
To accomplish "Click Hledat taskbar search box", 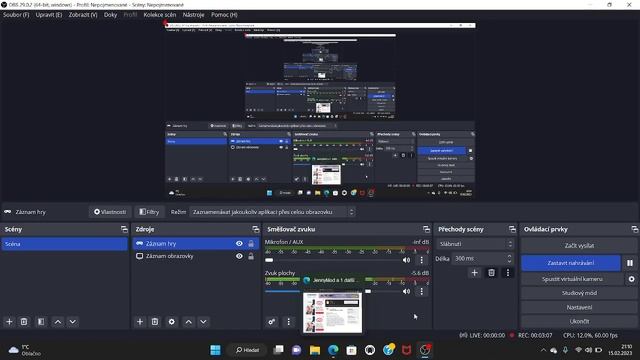I will pos(247,350).
